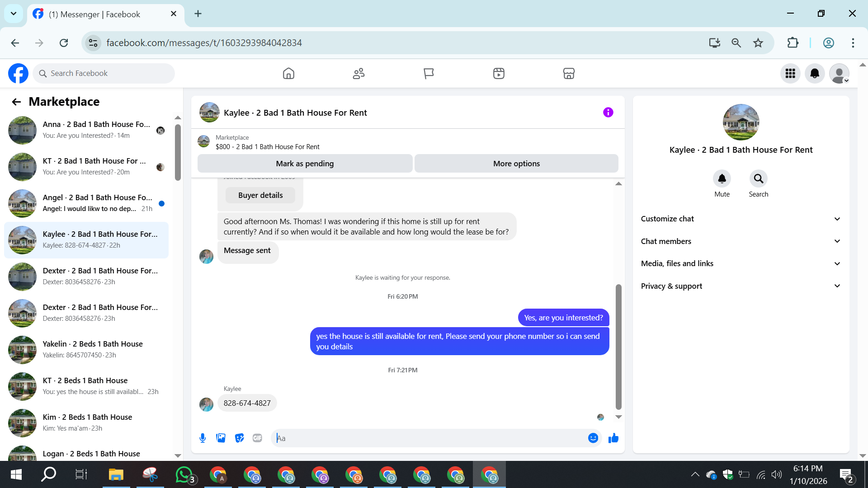Viewport: 868px width, 488px height.
Task: Open conversation information purple icon
Action: point(608,113)
